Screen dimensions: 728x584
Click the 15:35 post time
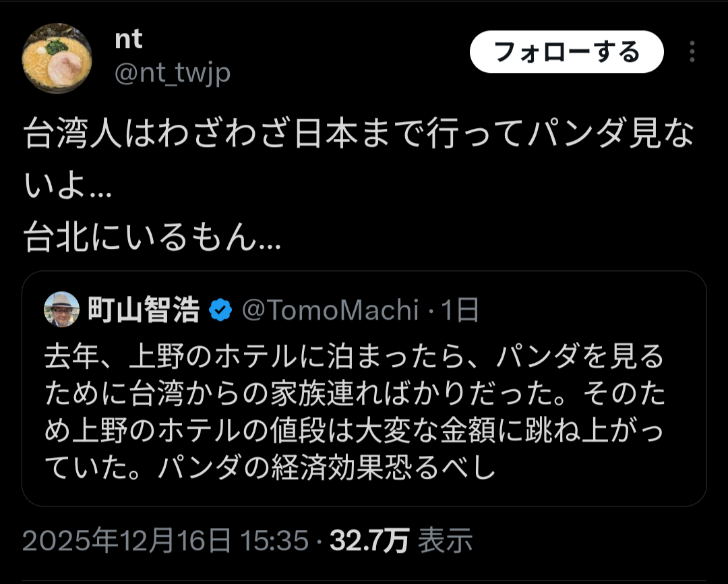(274, 540)
